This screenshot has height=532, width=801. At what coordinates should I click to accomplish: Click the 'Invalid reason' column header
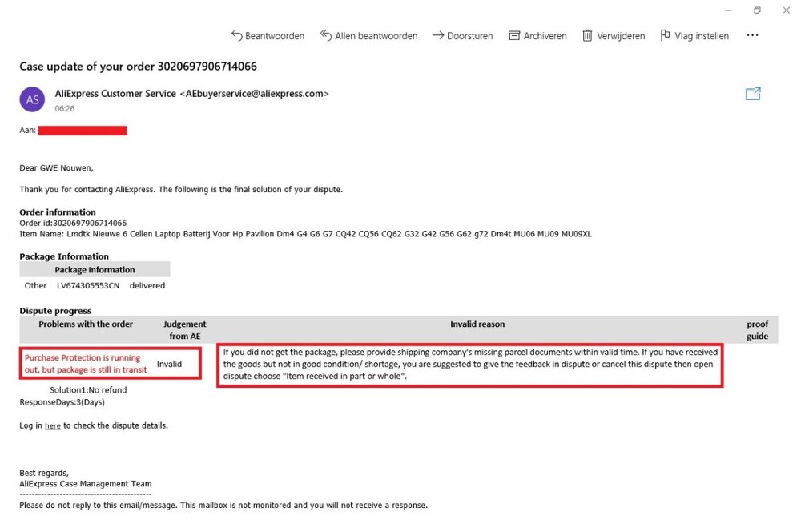pos(477,324)
